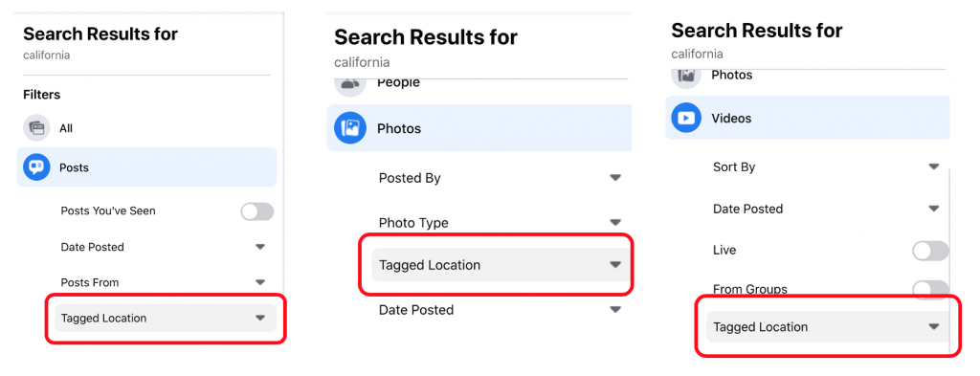This screenshot has height=376, width=980.
Task: Select the Videos filter tab
Action: tap(808, 118)
